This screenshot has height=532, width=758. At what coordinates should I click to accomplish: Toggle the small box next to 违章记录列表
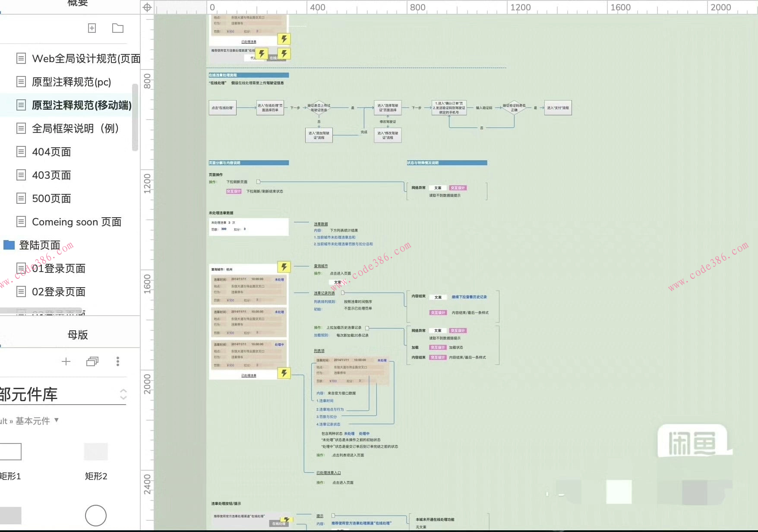(x=343, y=293)
